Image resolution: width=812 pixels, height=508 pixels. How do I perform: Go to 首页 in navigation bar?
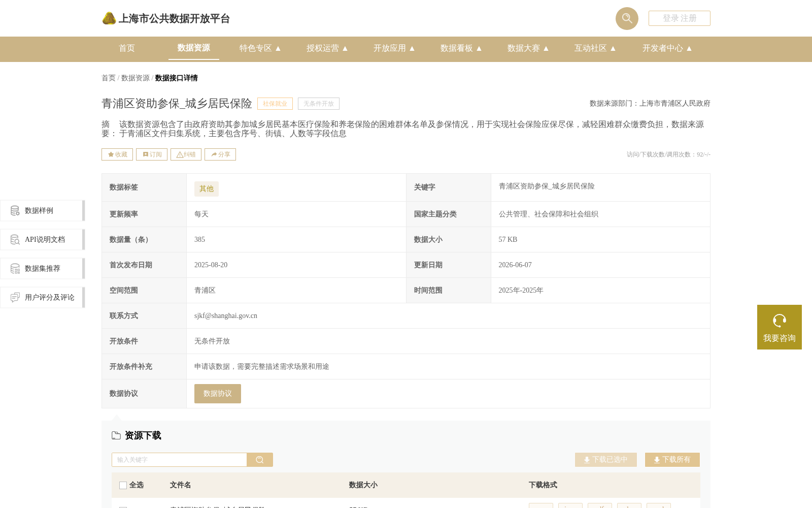point(127,48)
